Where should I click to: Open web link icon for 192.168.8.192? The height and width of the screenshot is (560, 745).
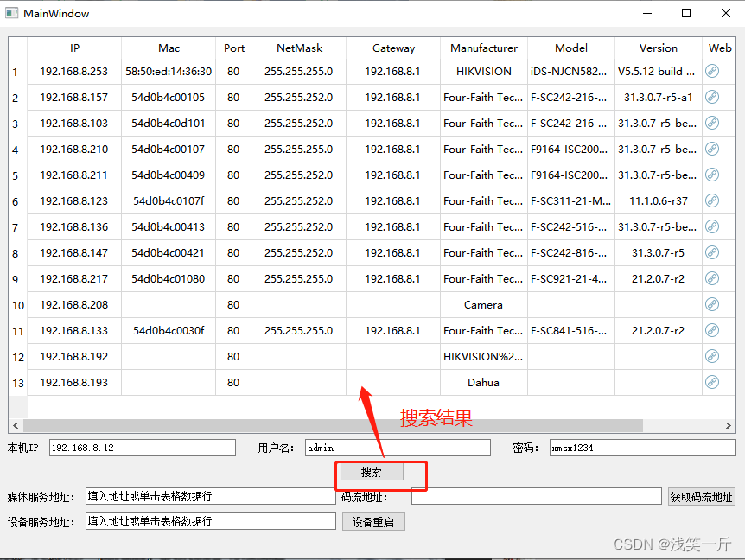(x=712, y=356)
